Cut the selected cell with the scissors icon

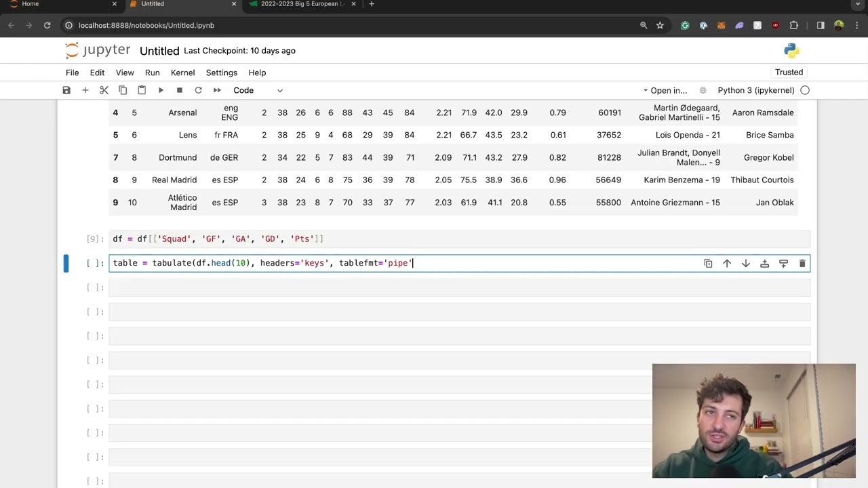pos(104,90)
